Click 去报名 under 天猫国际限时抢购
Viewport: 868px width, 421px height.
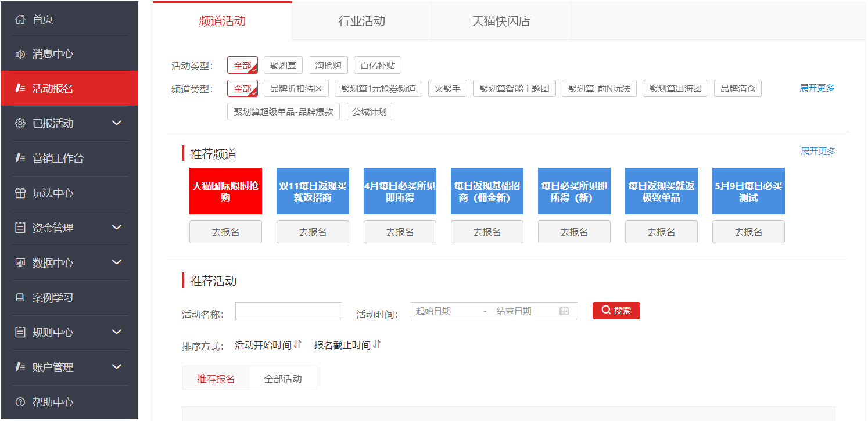225,232
